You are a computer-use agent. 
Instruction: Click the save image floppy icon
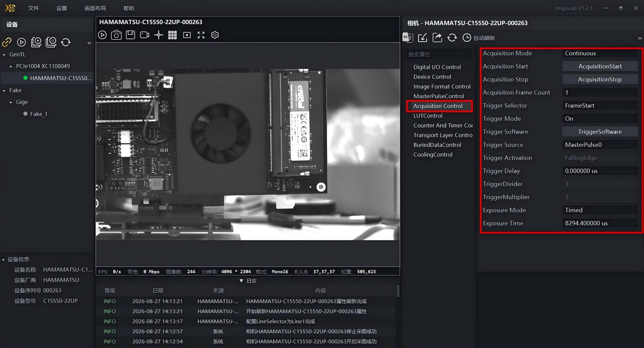[130, 35]
